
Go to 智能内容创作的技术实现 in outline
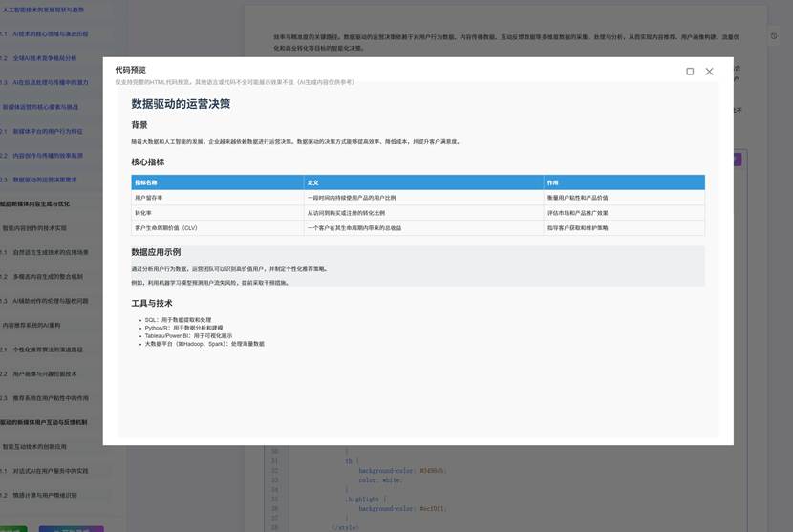pos(34,228)
